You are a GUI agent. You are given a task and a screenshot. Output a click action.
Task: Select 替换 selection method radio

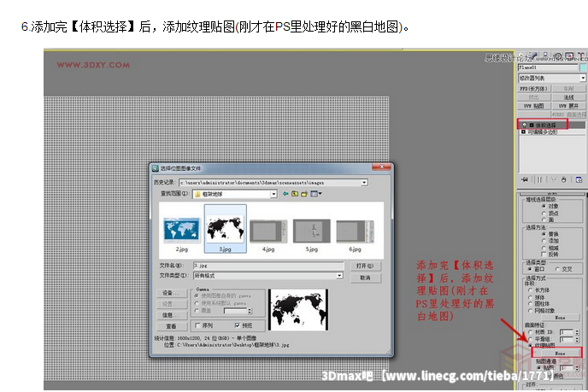(544, 234)
